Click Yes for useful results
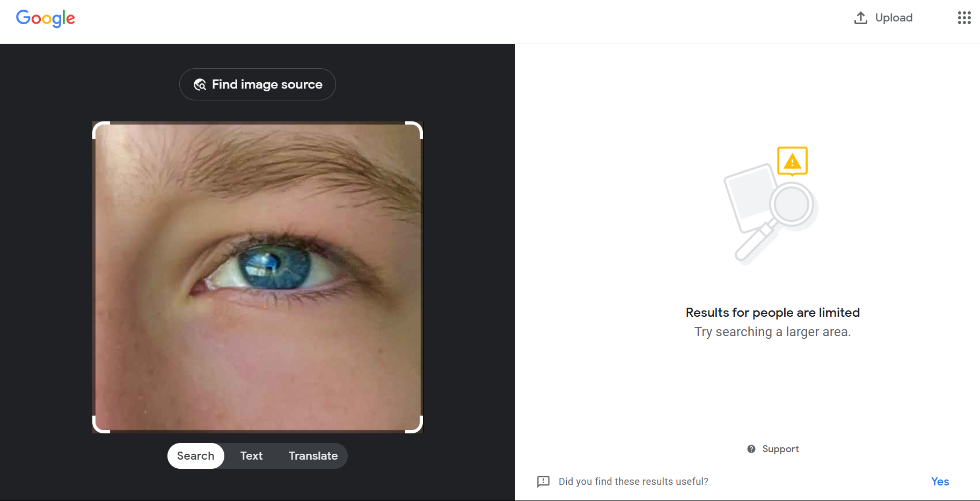This screenshot has width=980, height=501. click(x=940, y=482)
